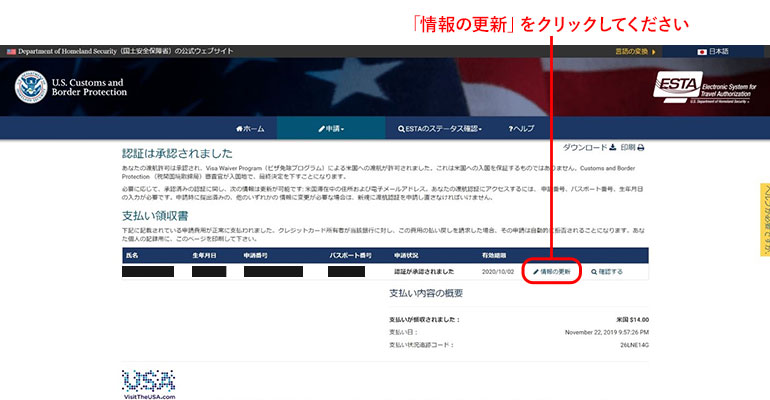The image size is (770, 400).
Task: Click the 印刷 print link
Action: [x=632, y=147]
